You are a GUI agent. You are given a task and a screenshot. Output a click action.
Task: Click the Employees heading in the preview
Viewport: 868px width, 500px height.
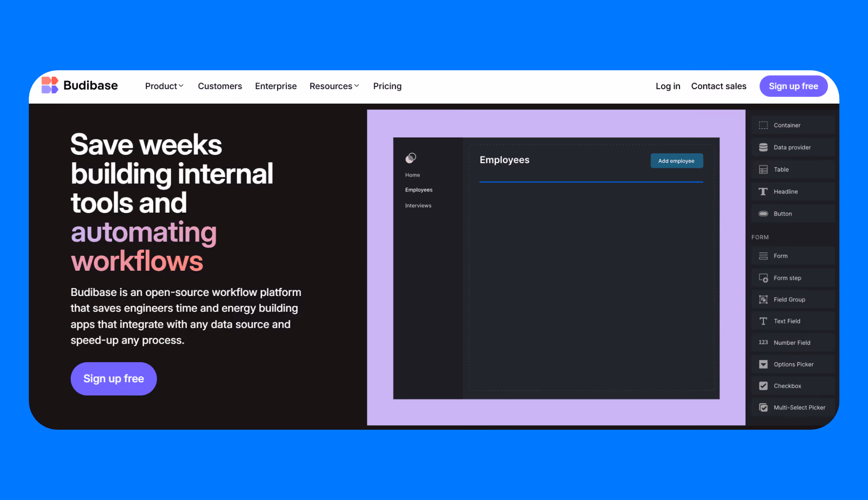504,160
